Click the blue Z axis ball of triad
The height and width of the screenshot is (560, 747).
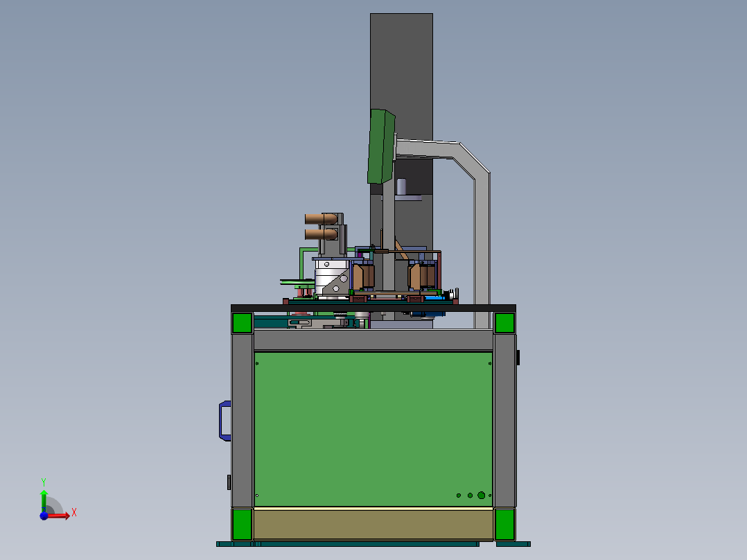click(x=44, y=516)
